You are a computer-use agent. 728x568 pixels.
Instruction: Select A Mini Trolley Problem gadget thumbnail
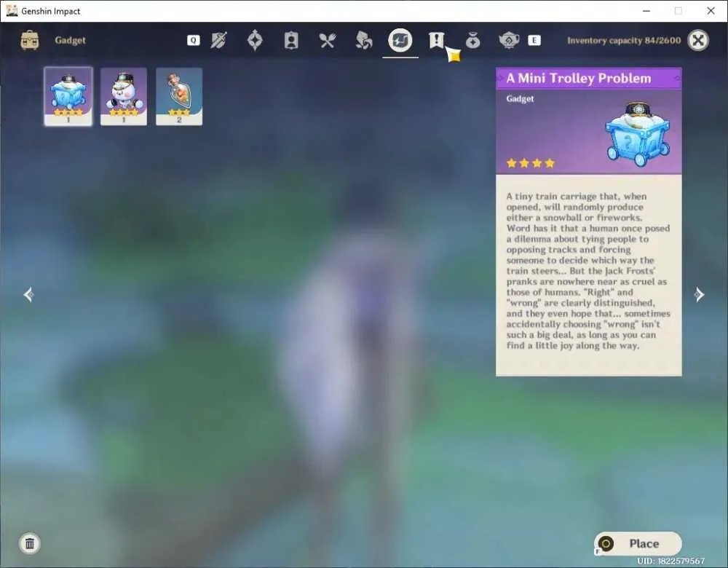click(68, 96)
